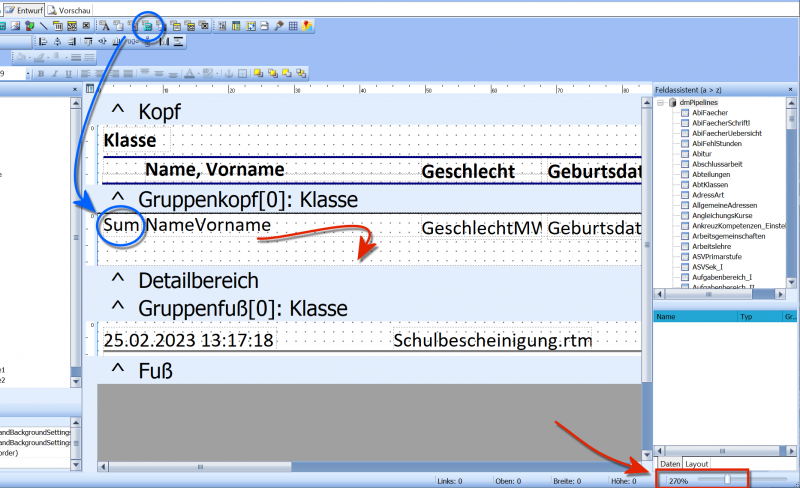Open fill color dropdown
This screenshot has height=488, width=800.
pos(30,57)
